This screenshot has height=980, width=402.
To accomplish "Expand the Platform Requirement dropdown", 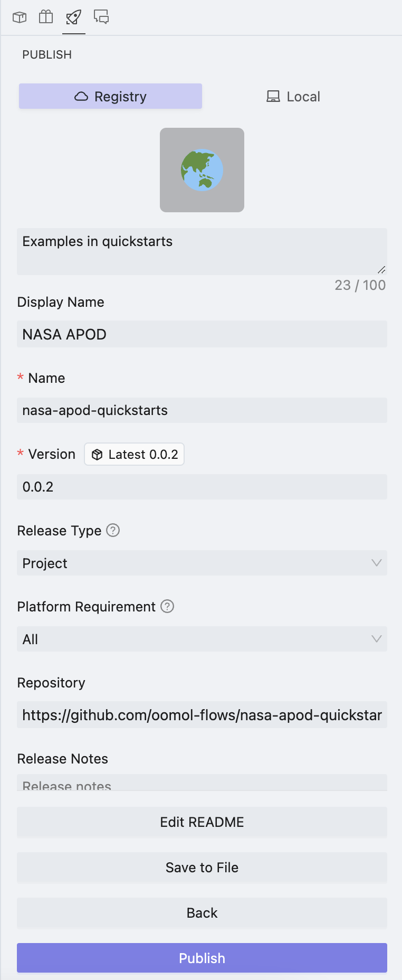I will [x=202, y=639].
